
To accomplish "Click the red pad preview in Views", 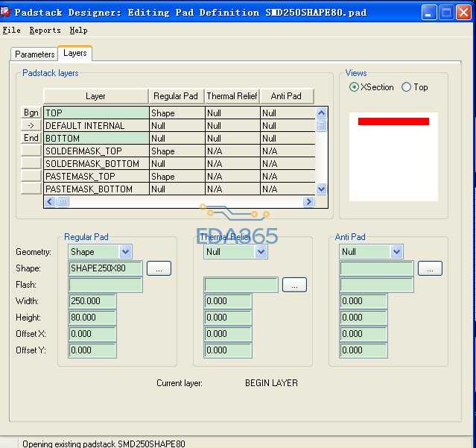I will pos(393,122).
